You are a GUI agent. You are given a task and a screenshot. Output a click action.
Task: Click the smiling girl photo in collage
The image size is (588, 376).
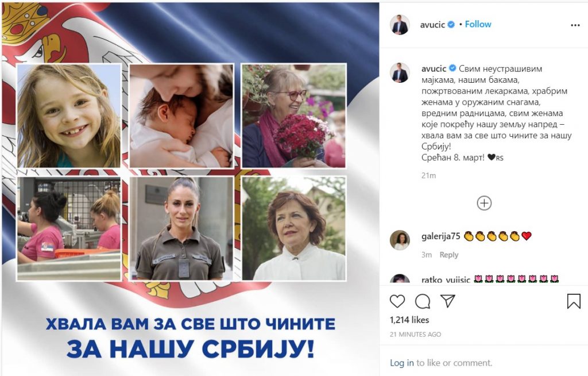tap(69, 116)
